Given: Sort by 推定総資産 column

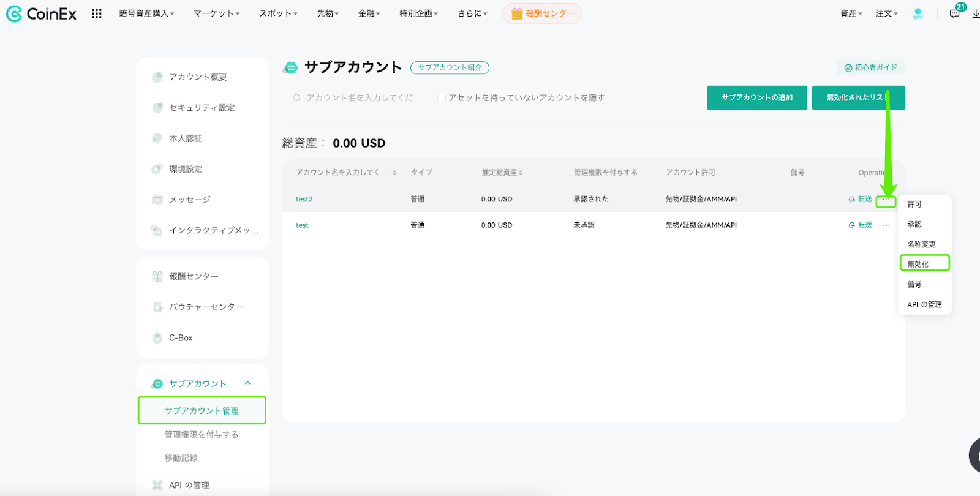Looking at the screenshot, I should (x=502, y=173).
